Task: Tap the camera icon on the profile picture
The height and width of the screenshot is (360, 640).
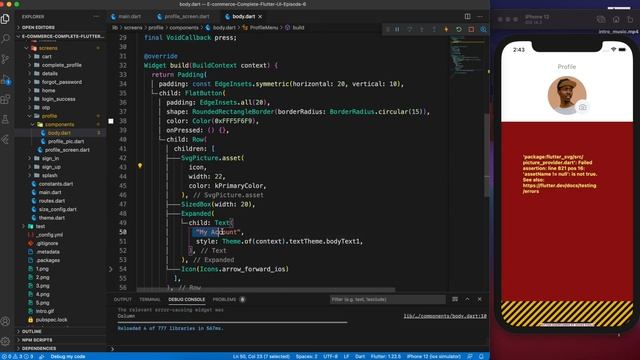Action: 582,107
